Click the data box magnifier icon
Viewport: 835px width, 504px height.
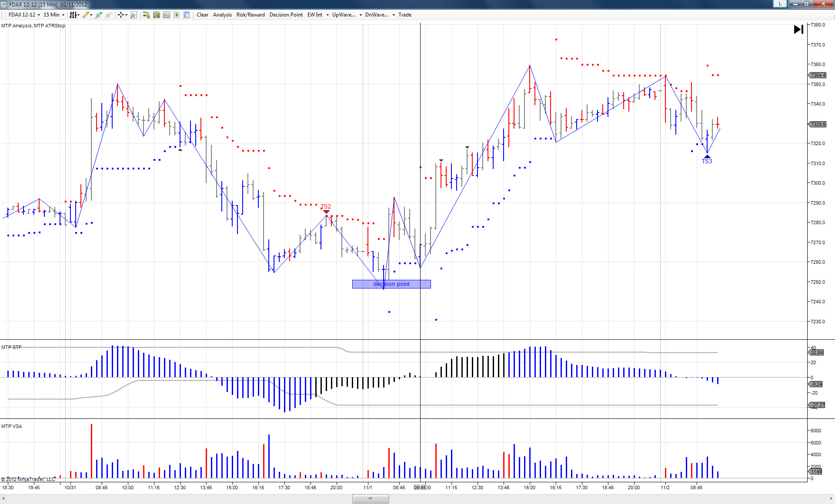tap(134, 15)
